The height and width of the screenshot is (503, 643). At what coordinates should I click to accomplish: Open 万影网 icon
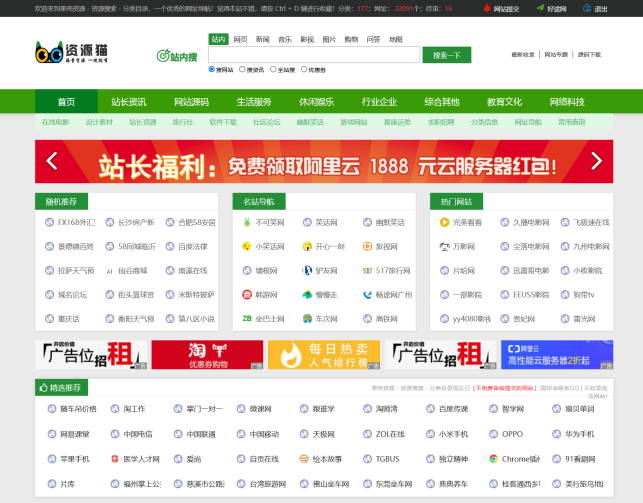coord(445,246)
